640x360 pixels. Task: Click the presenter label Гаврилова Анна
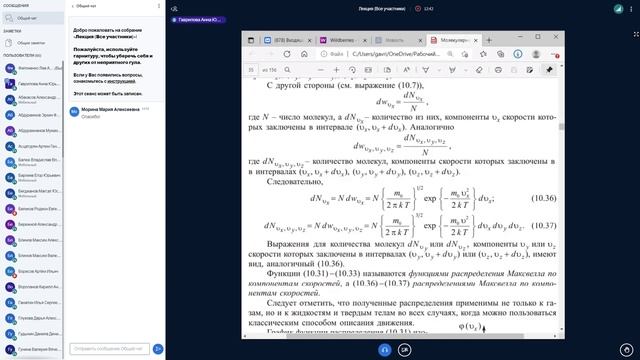point(198,20)
